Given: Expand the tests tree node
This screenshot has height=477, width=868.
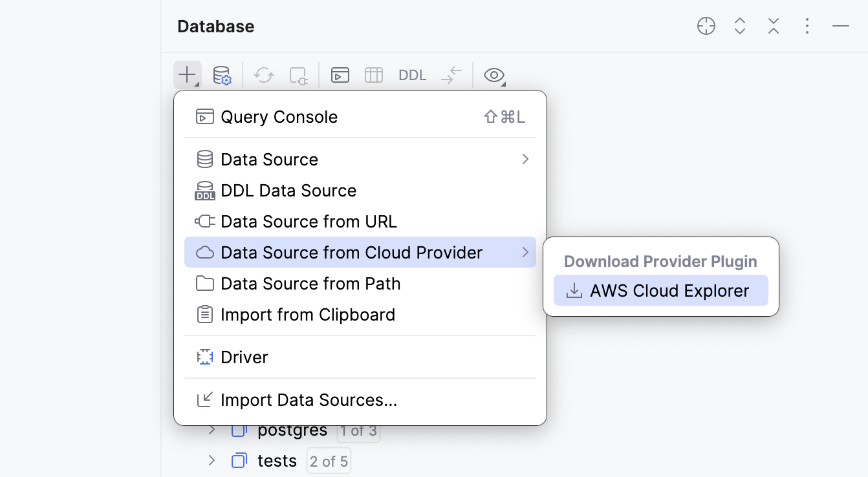Looking at the screenshot, I should pyautogui.click(x=212, y=460).
